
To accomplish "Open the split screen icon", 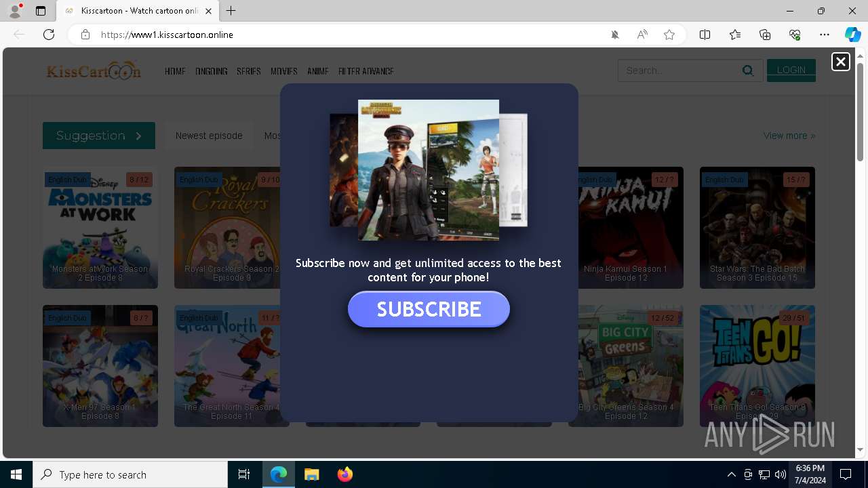I will pos(705,35).
